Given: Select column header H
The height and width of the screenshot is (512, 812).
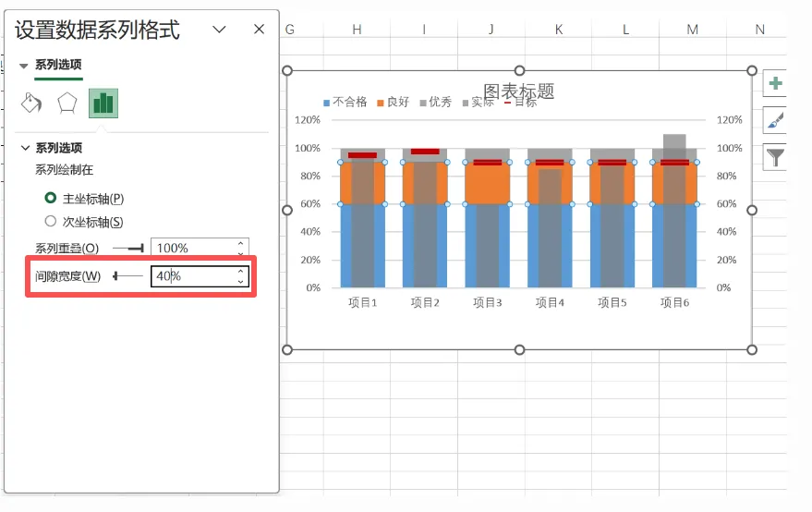Looking at the screenshot, I should click(357, 30).
